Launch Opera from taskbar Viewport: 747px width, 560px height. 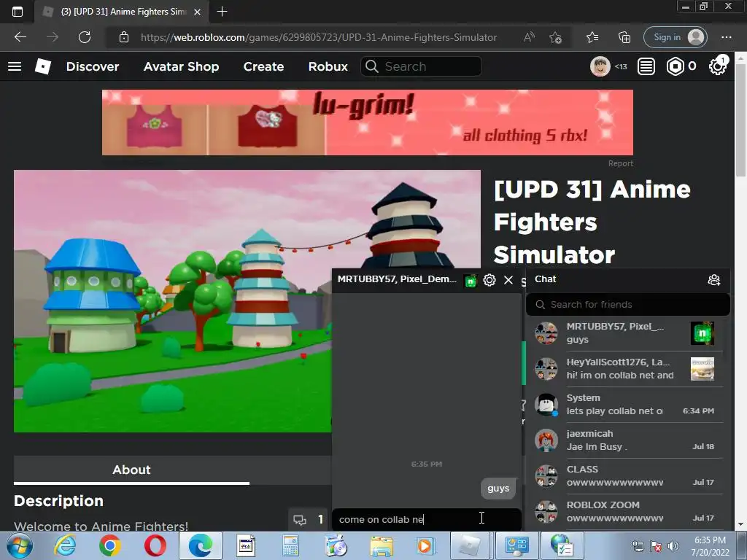pyautogui.click(x=155, y=545)
